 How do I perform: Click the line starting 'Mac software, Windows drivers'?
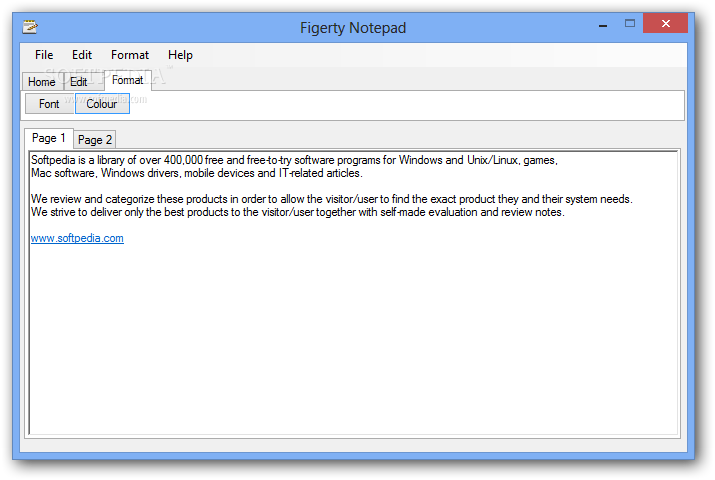(x=197, y=173)
